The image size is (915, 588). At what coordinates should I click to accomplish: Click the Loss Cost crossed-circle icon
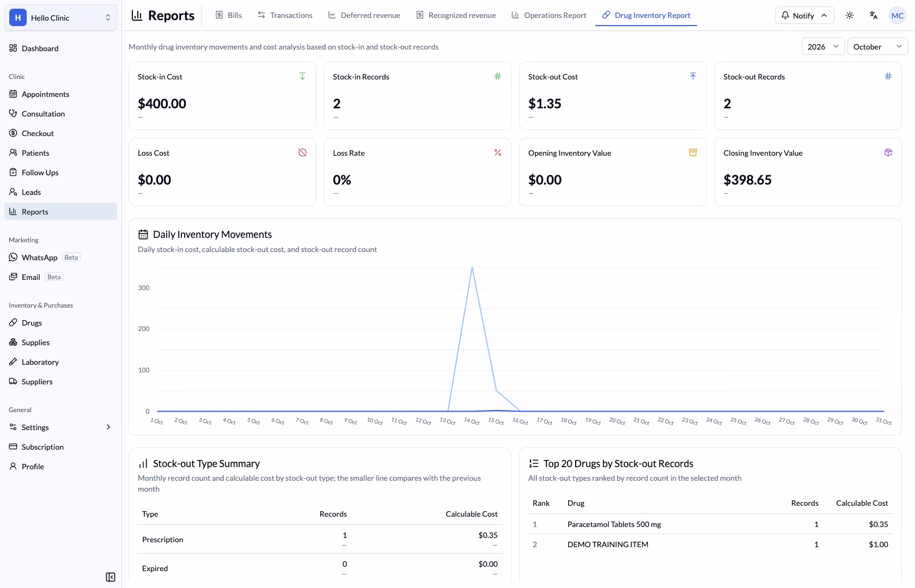(302, 152)
